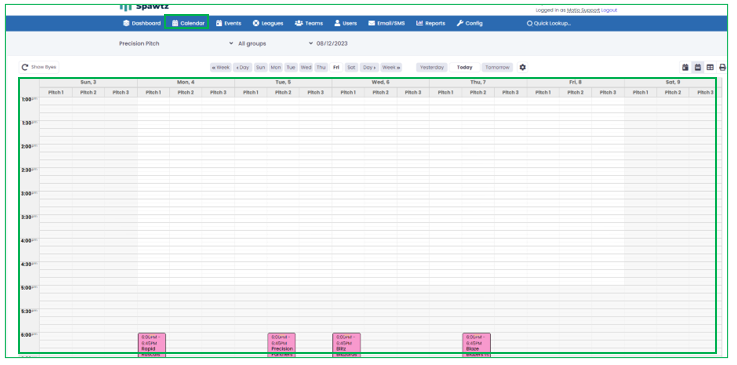Viewport: 737px width, 365px height.
Task: Go back one week
Action: [220, 67]
